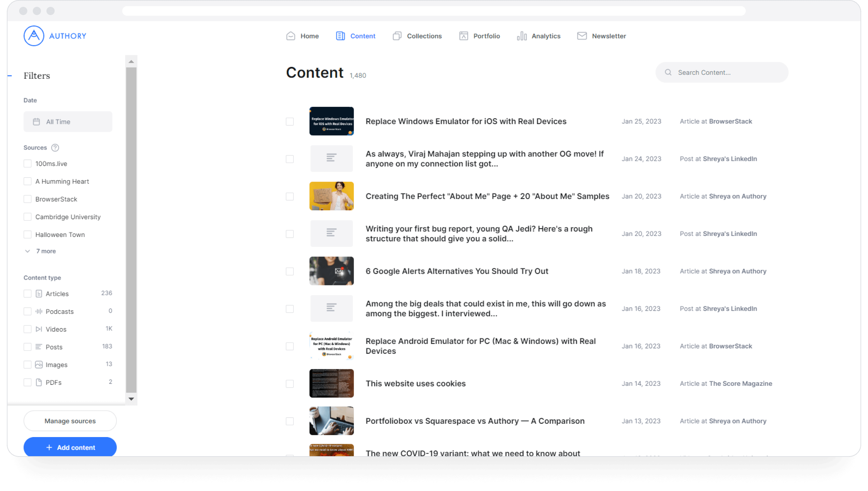Open the Newsletter tab
Image resolution: width=868 pixels, height=491 pixels.
point(601,36)
